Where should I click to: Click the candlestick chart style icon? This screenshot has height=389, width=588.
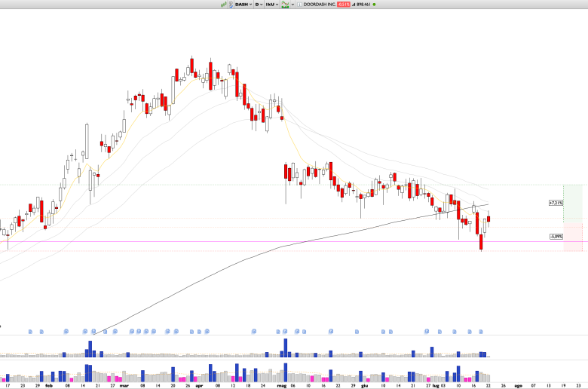(224, 4)
